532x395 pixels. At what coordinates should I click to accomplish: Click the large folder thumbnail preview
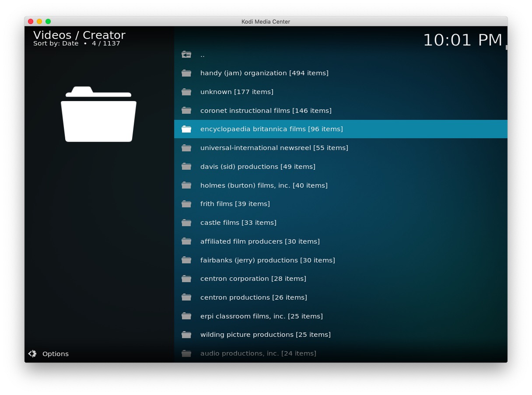[98, 115]
